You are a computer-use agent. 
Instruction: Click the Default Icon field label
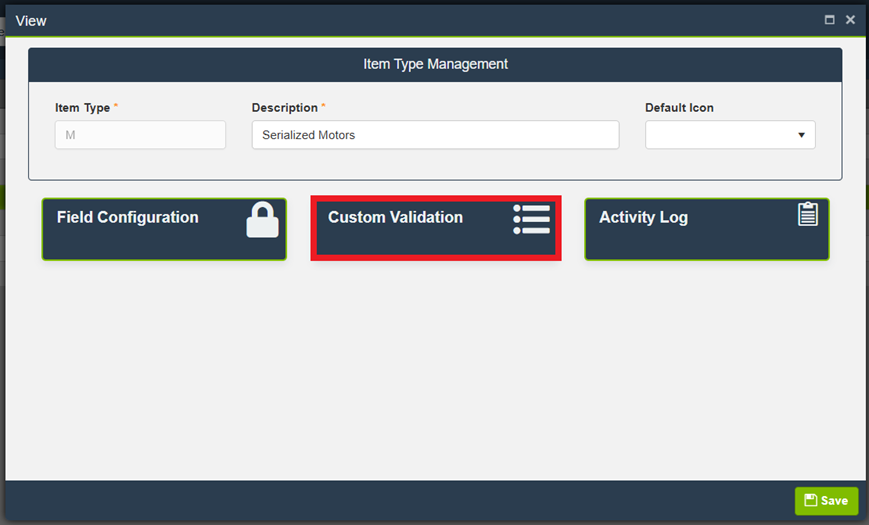click(679, 108)
